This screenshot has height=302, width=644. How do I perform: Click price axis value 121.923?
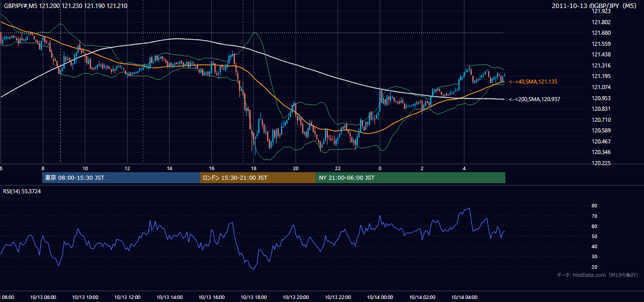601,11
